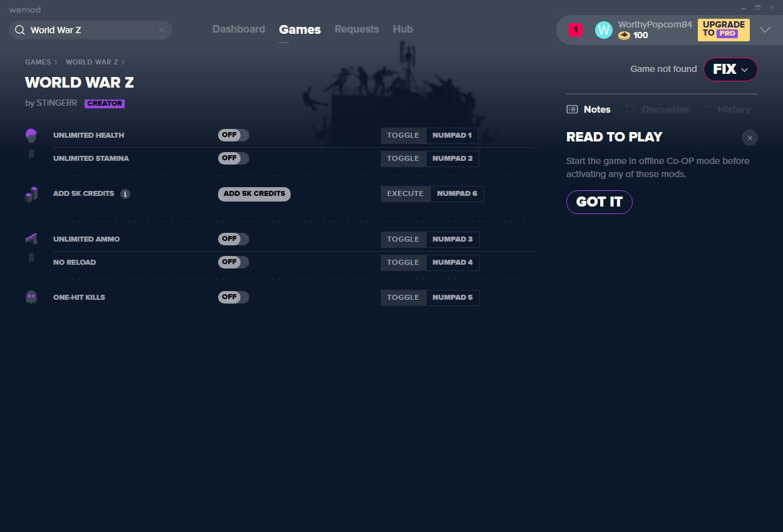Switch to the Dashboard tab
Screen dimensions: 783x532
pos(239,29)
